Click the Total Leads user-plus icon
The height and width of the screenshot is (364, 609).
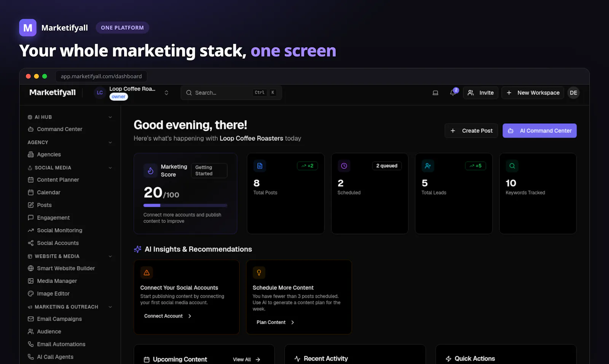[428, 166]
